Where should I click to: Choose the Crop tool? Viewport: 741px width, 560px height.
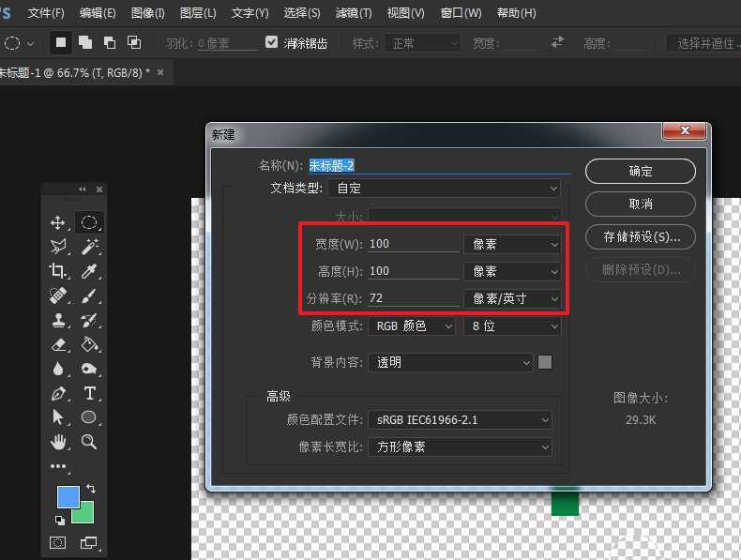point(58,271)
